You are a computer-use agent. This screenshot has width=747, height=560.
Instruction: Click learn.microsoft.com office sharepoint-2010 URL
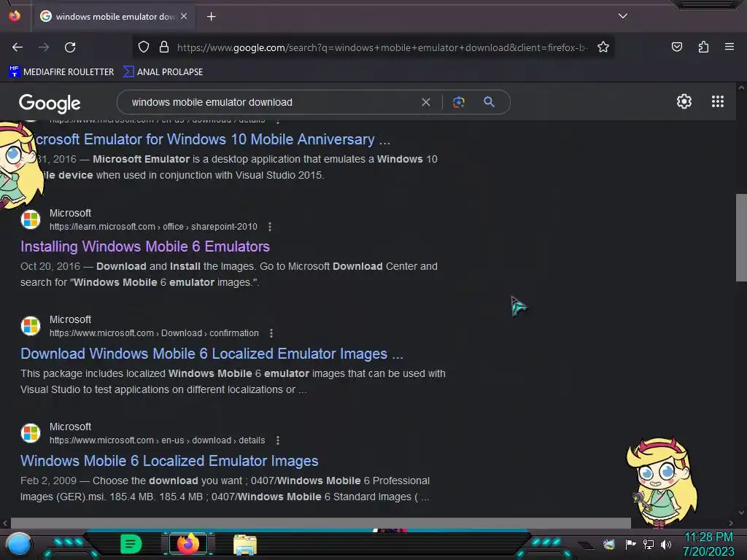pyautogui.click(x=153, y=227)
